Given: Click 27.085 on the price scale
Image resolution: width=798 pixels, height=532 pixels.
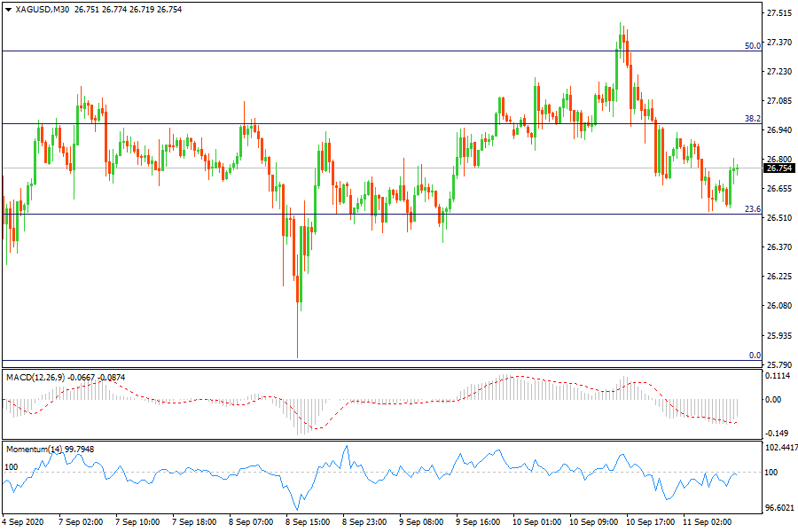Looking at the screenshot, I should (x=778, y=101).
